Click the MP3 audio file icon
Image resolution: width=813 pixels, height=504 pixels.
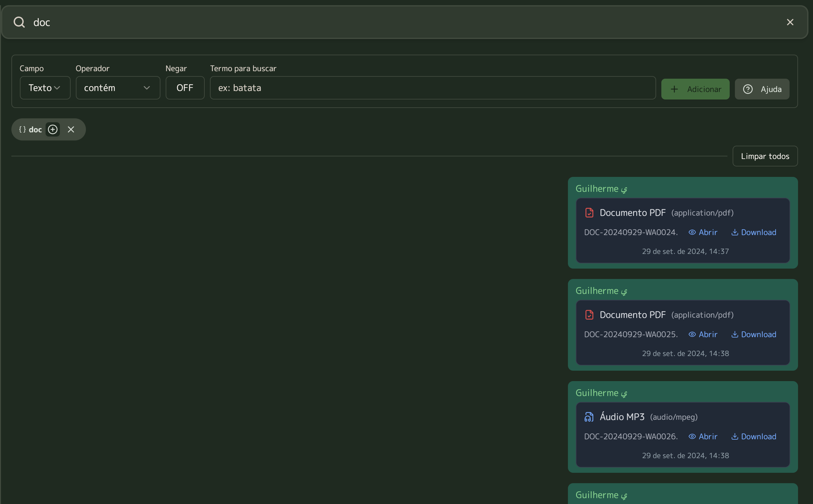coord(589,417)
